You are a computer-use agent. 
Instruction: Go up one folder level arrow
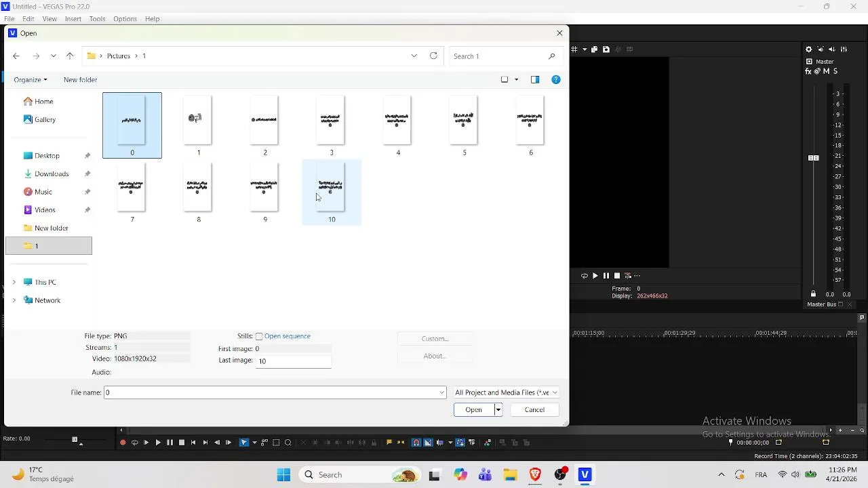pos(69,56)
